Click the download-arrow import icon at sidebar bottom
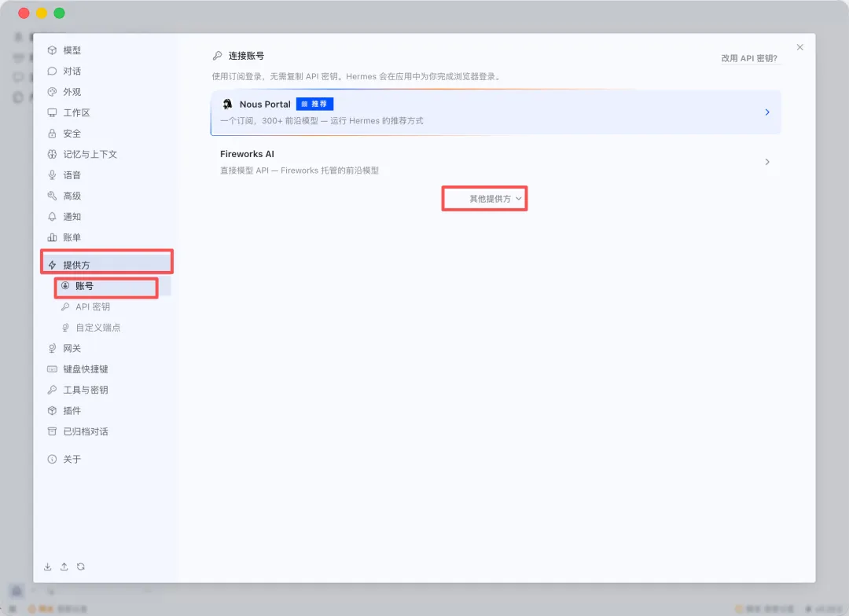This screenshot has height=616, width=849. (48, 566)
